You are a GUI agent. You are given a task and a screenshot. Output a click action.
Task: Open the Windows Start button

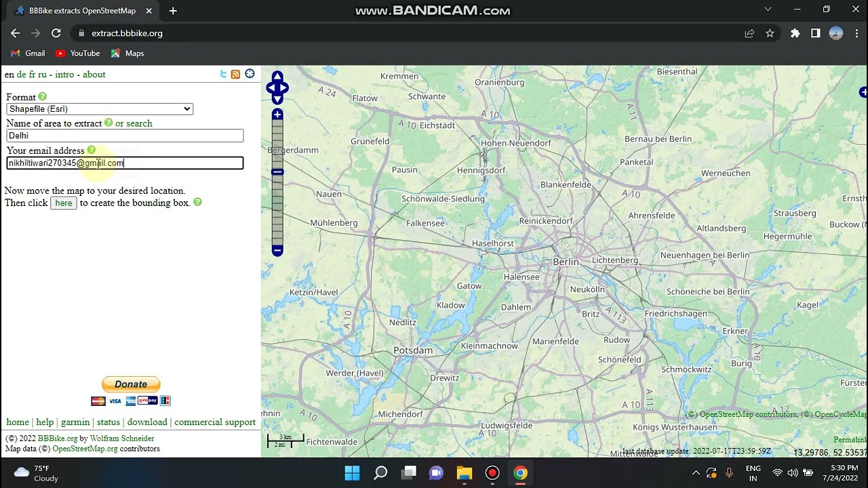pos(352,472)
